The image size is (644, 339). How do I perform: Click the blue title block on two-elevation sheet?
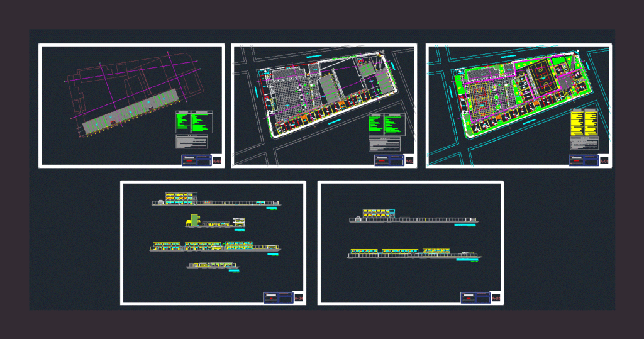[475, 297]
